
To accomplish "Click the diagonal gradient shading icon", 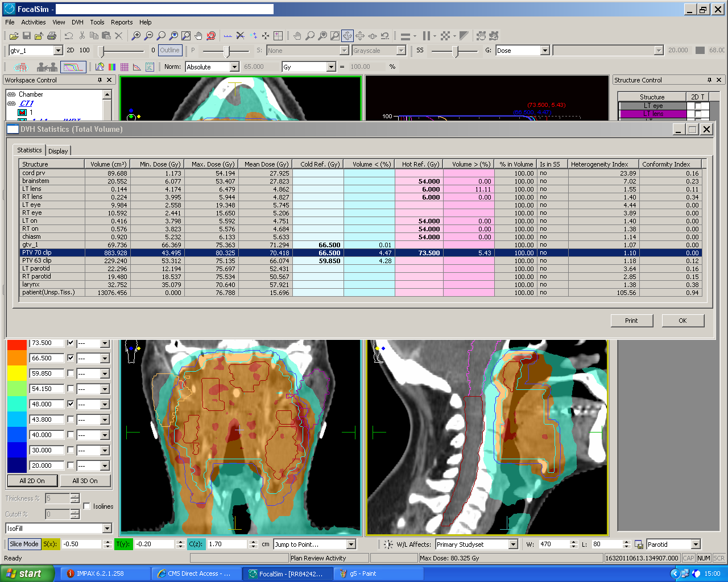I will pos(464,36).
